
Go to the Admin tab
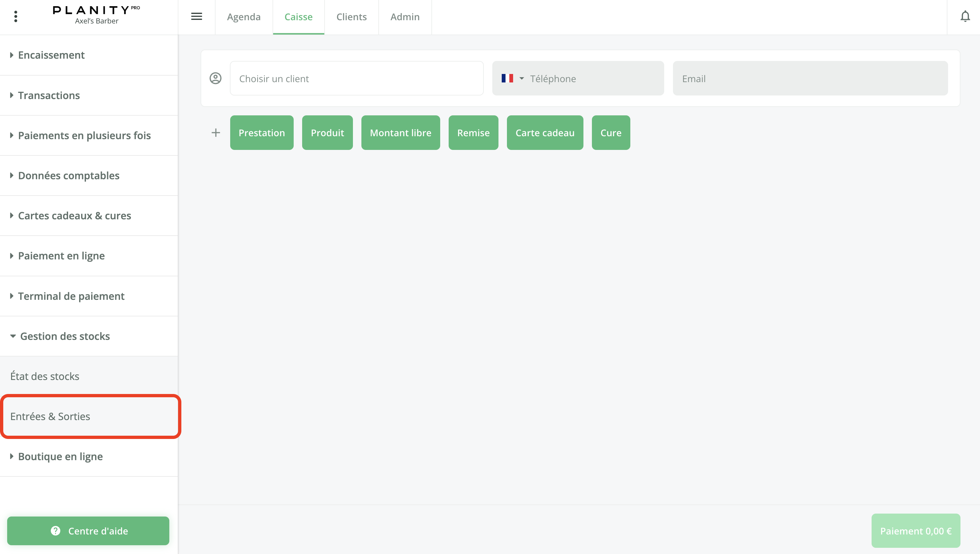pyautogui.click(x=405, y=17)
